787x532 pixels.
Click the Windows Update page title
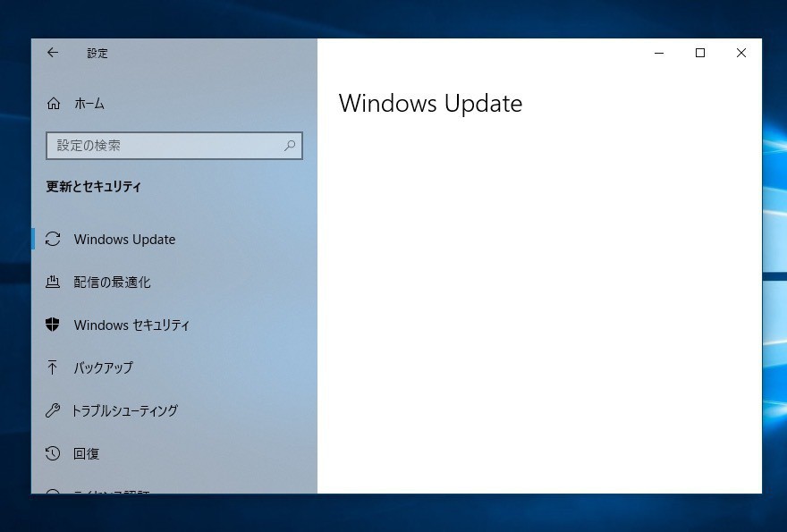(x=431, y=104)
